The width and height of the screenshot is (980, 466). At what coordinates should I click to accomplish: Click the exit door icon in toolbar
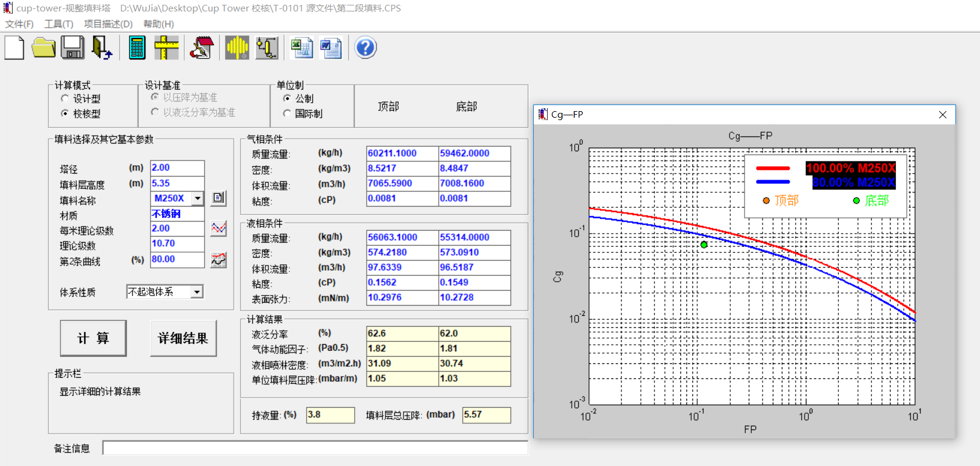pyautogui.click(x=101, y=48)
